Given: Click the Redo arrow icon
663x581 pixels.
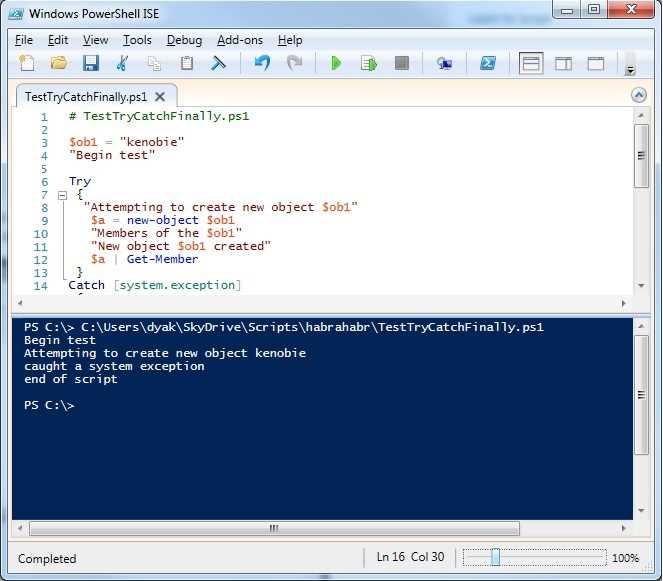Looking at the screenshot, I should click(x=295, y=63).
